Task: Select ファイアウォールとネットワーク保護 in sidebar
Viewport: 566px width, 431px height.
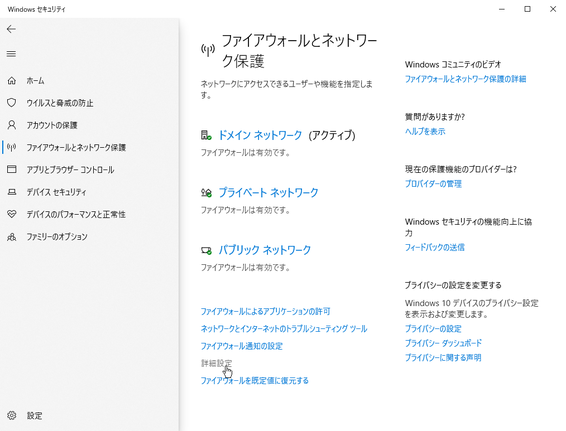Action: [x=76, y=147]
